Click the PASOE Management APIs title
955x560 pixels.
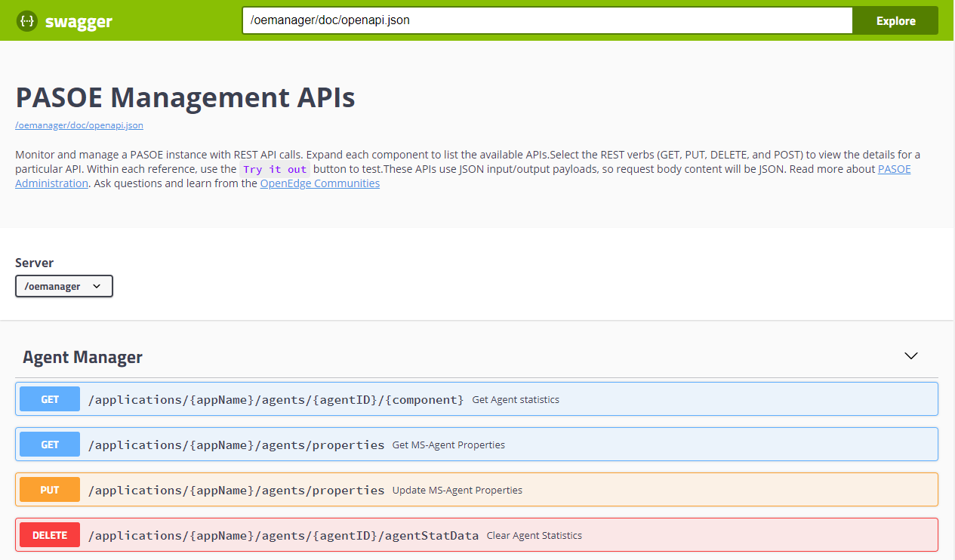click(185, 97)
